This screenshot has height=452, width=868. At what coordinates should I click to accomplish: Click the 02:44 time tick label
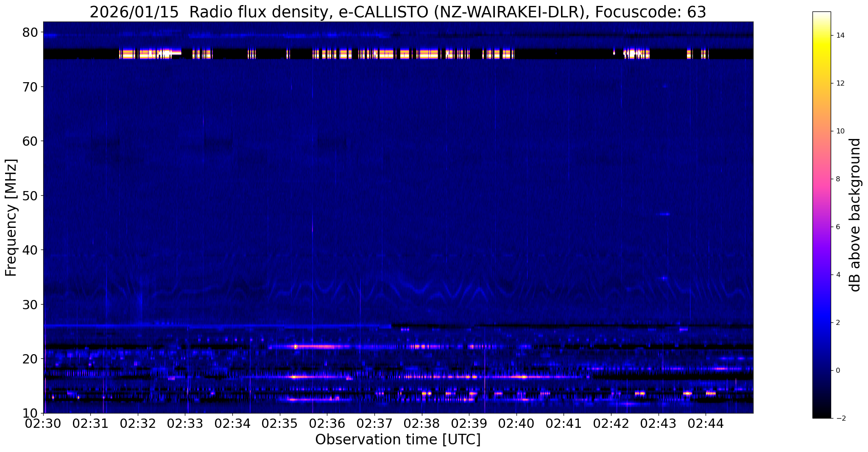(706, 424)
